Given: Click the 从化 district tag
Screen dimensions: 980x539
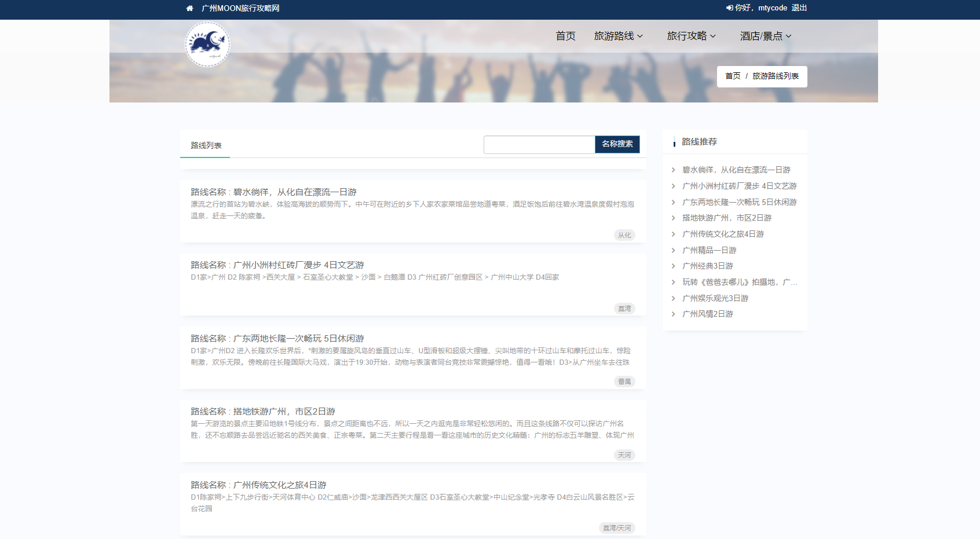Looking at the screenshot, I should pos(624,235).
